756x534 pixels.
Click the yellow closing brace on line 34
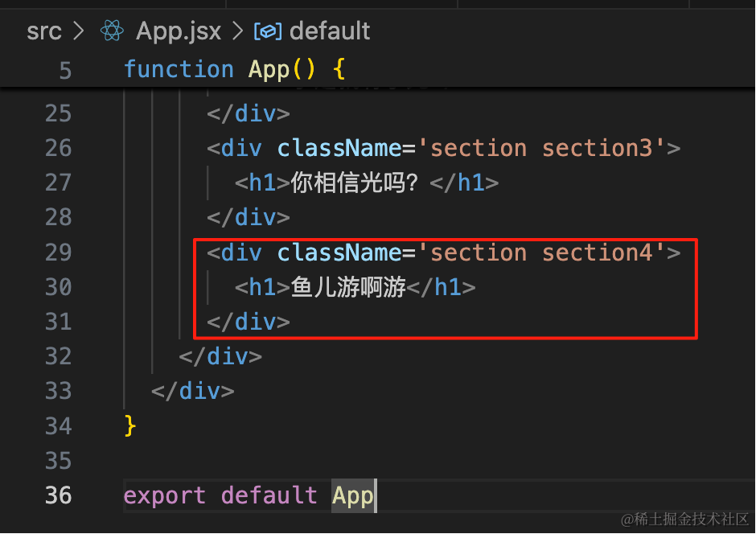(x=130, y=426)
